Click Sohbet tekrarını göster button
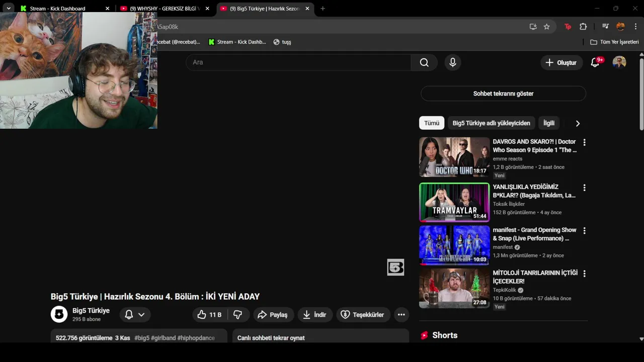644x362 pixels. click(x=503, y=94)
